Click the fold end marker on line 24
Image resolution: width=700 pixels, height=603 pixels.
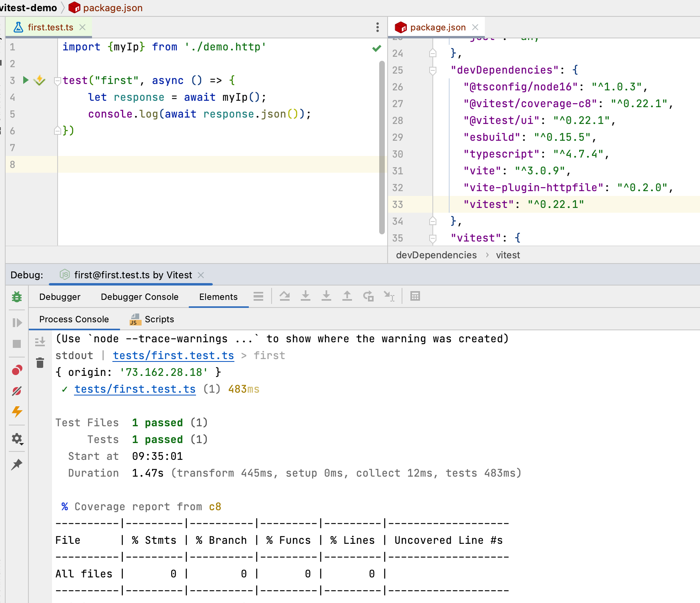point(432,53)
